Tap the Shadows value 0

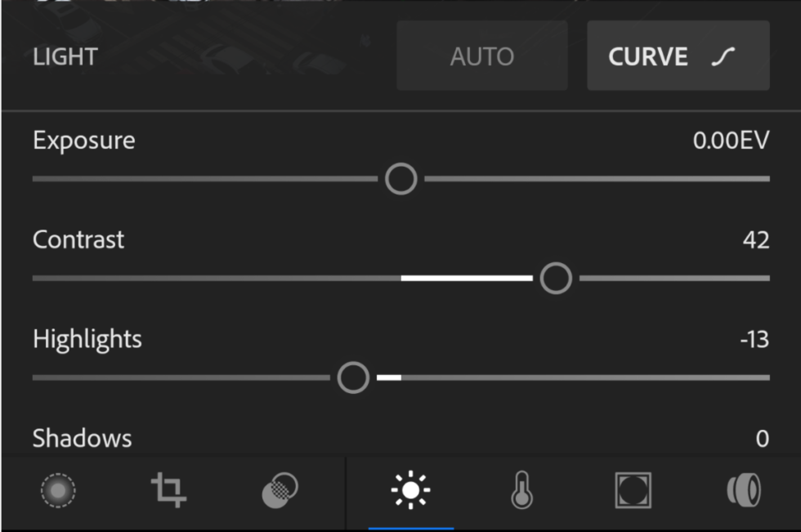pos(762,439)
